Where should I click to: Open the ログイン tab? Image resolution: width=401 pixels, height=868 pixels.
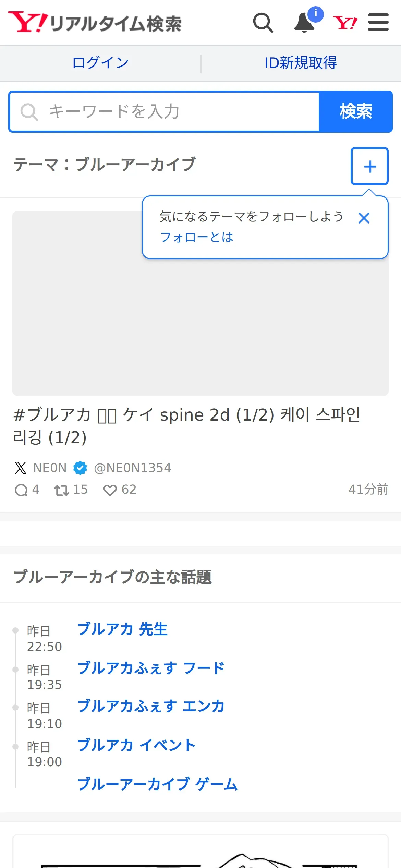pyautogui.click(x=100, y=63)
